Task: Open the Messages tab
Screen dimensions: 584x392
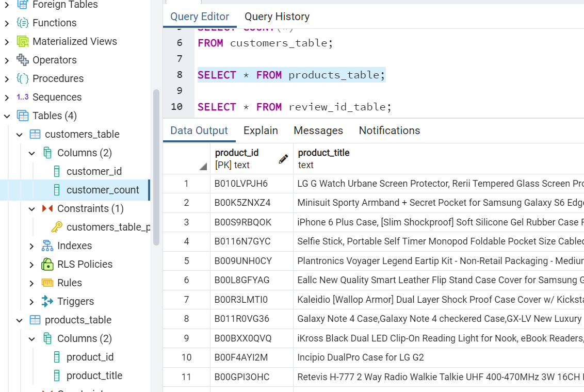Action: pyautogui.click(x=318, y=130)
